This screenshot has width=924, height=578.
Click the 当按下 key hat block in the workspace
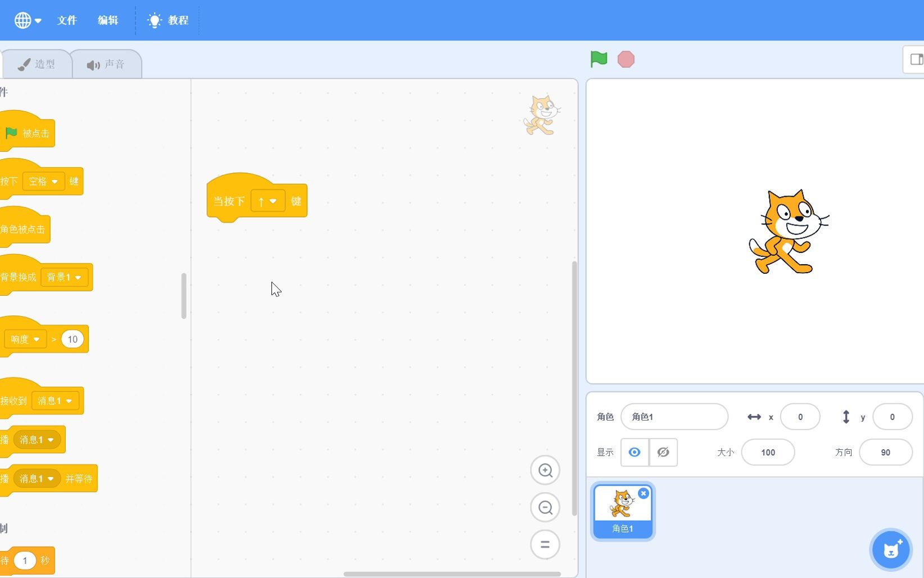click(x=229, y=201)
